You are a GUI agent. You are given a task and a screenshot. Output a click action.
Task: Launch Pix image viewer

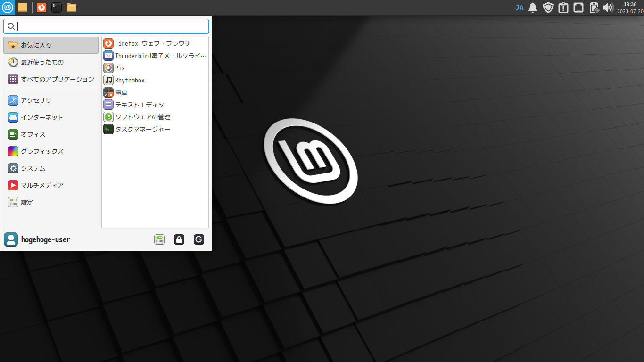tap(155, 68)
